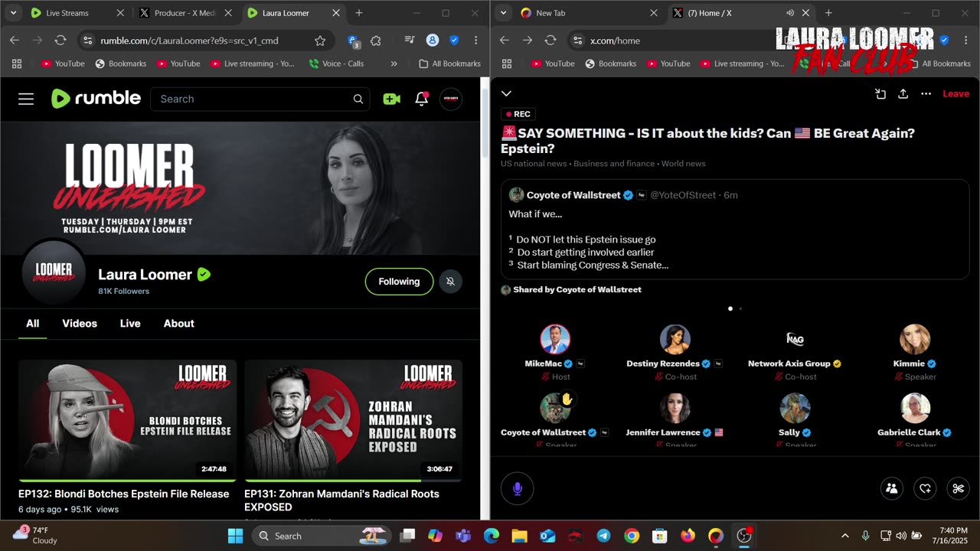Click the Rumble logo
This screenshot has width=980, height=551.
(96, 98)
